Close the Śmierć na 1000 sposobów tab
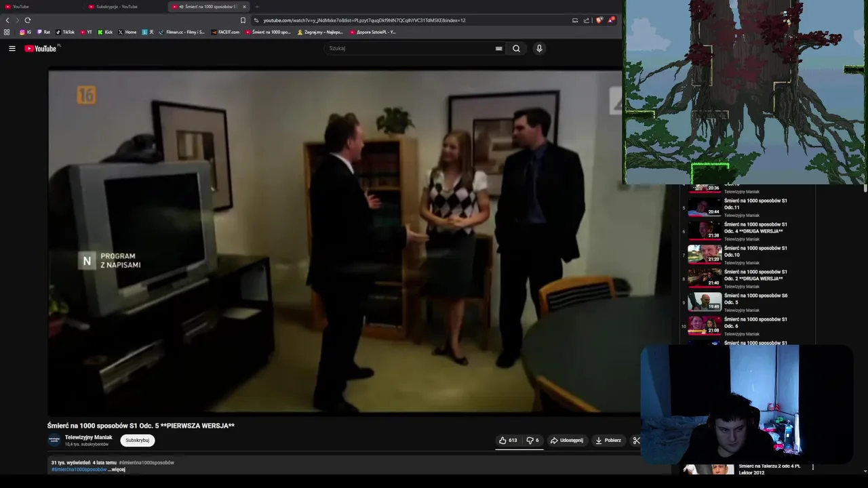This screenshot has width=868, height=488. point(244,7)
